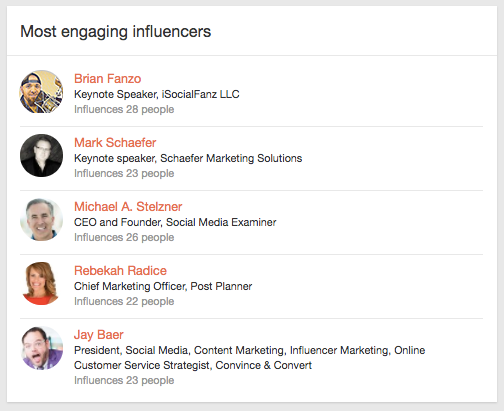The width and height of the screenshot is (504, 411).
Task: Open Rebekah Radice's profile link
Action: coord(120,271)
